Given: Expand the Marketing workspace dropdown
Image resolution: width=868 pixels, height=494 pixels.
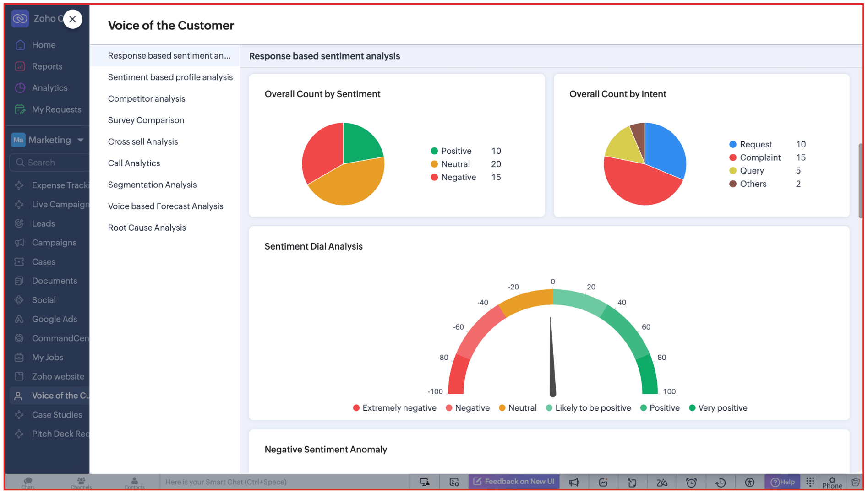Looking at the screenshot, I should [x=81, y=140].
